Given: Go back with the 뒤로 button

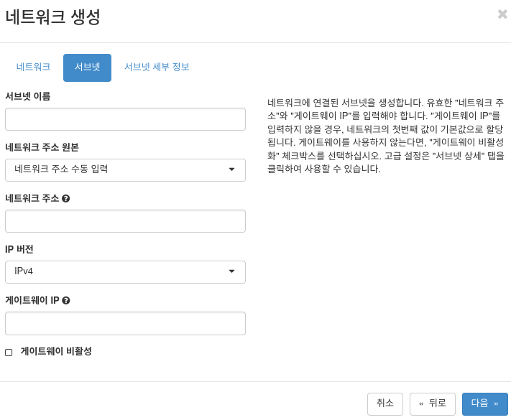Looking at the screenshot, I should pos(432,404).
